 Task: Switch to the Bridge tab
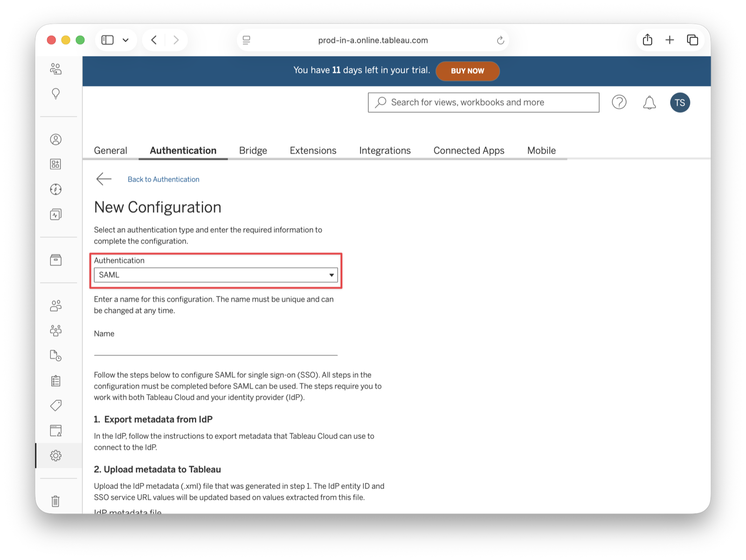click(253, 150)
